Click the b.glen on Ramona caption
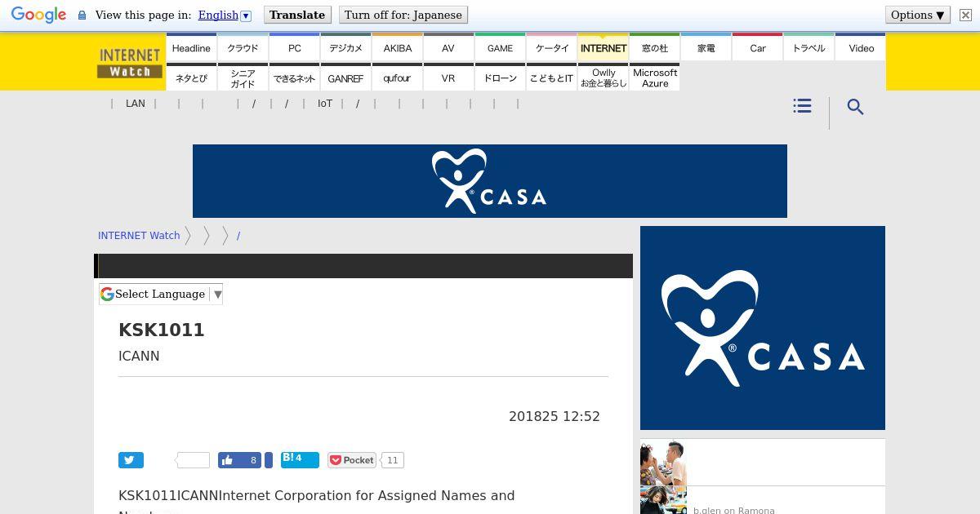This screenshot has height=514, width=980. [734, 510]
